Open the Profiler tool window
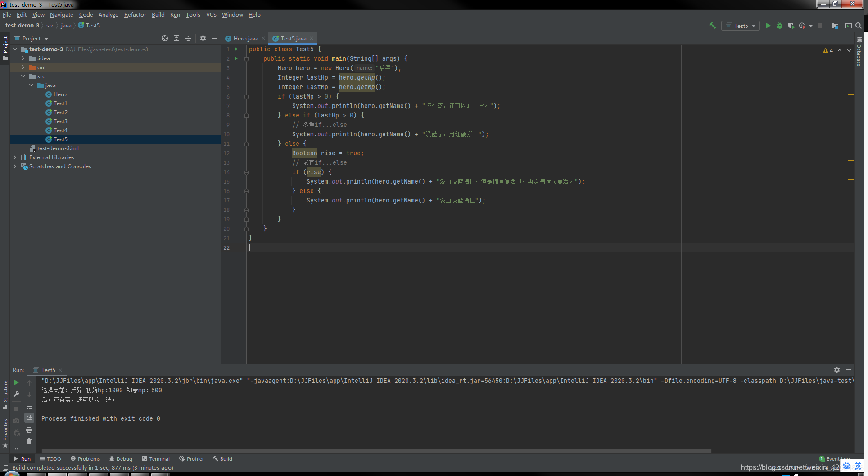Viewport: 868px width, 476px height. point(191,458)
